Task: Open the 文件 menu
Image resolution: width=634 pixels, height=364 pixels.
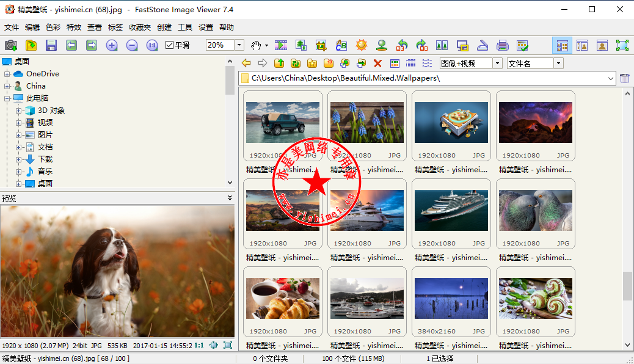Action: click(12, 27)
